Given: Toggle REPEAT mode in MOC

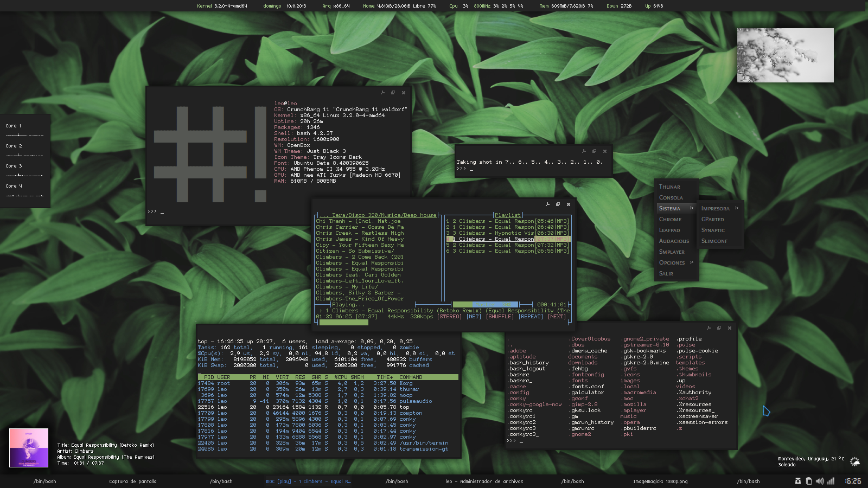Looking at the screenshot, I should 531,317.
